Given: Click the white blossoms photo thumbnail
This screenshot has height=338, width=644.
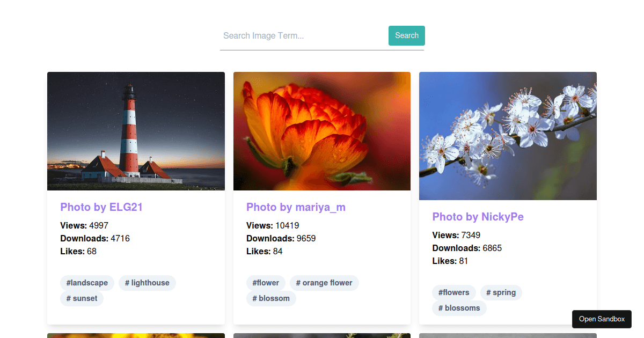Looking at the screenshot, I should coord(508,136).
